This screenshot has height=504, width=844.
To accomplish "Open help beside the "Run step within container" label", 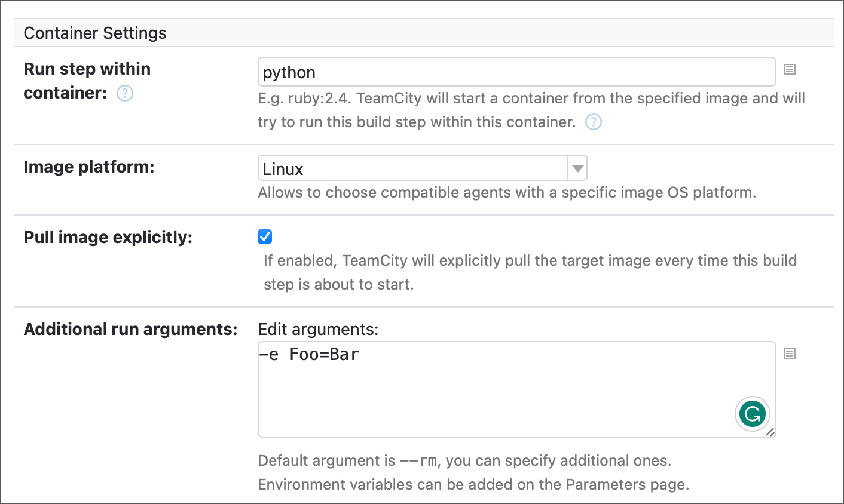I will pyautogui.click(x=124, y=93).
